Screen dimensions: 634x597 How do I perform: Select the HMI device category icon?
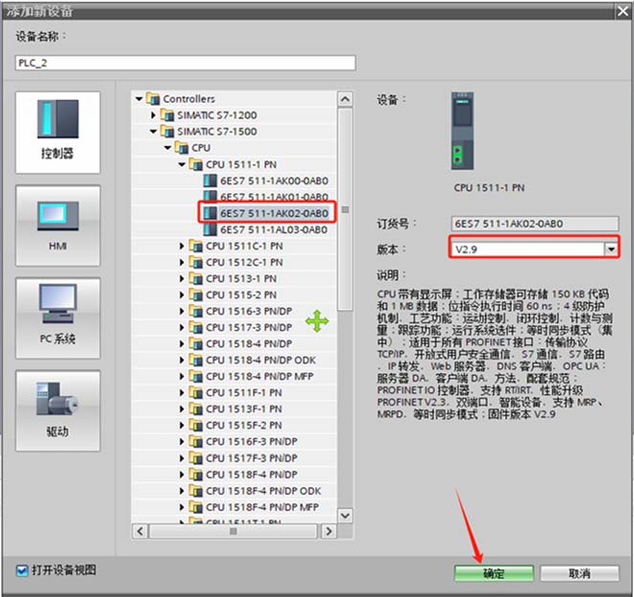pos(57,226)
